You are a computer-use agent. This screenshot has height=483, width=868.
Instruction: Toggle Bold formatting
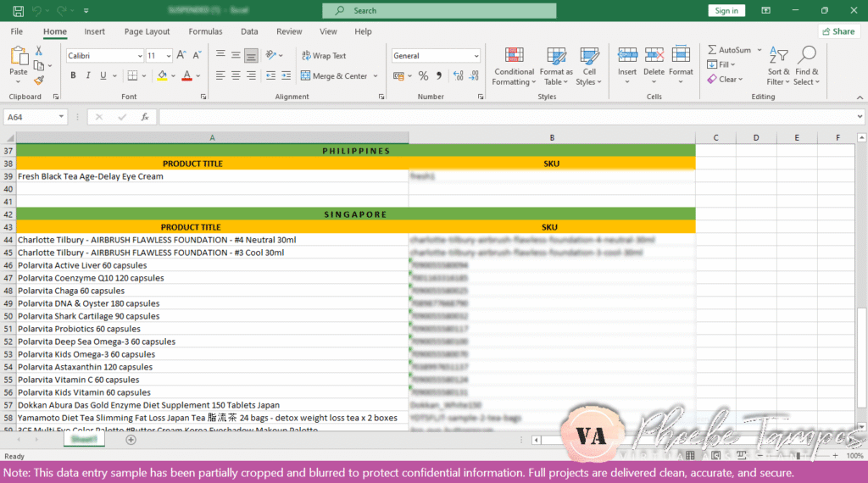tap(73, 75)
